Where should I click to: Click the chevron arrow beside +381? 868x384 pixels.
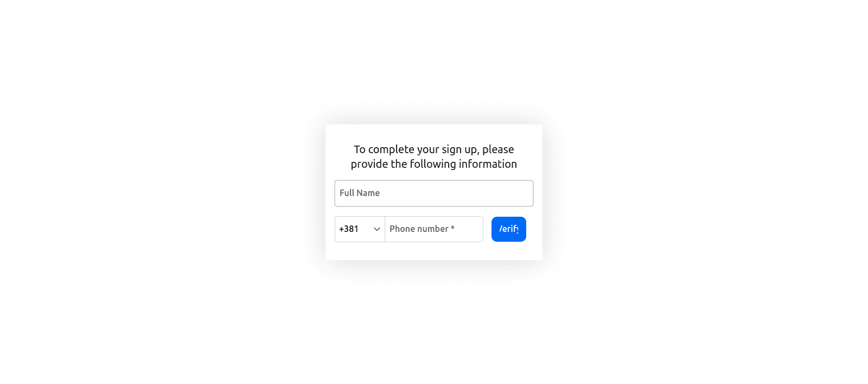click(x=376, y=229)
